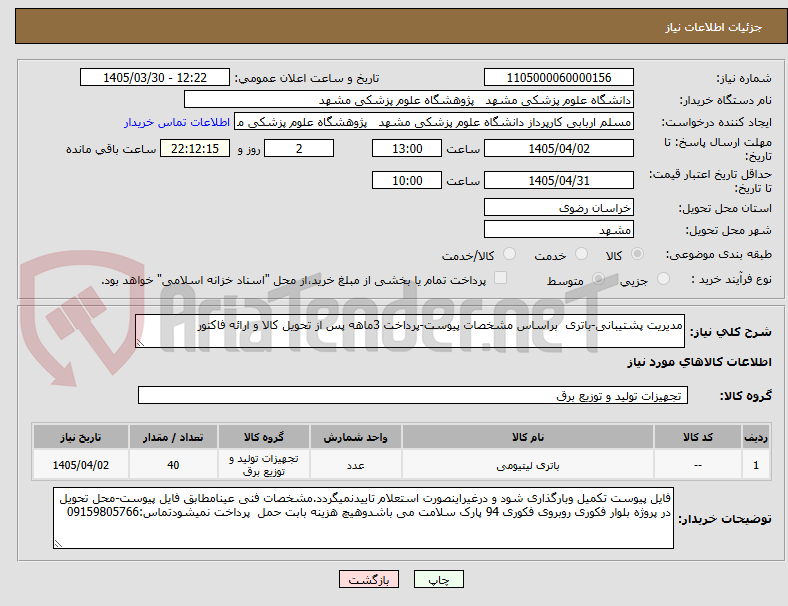
Task: Open اطلاعات تماس خریدار link
Action: click(177, 122)
